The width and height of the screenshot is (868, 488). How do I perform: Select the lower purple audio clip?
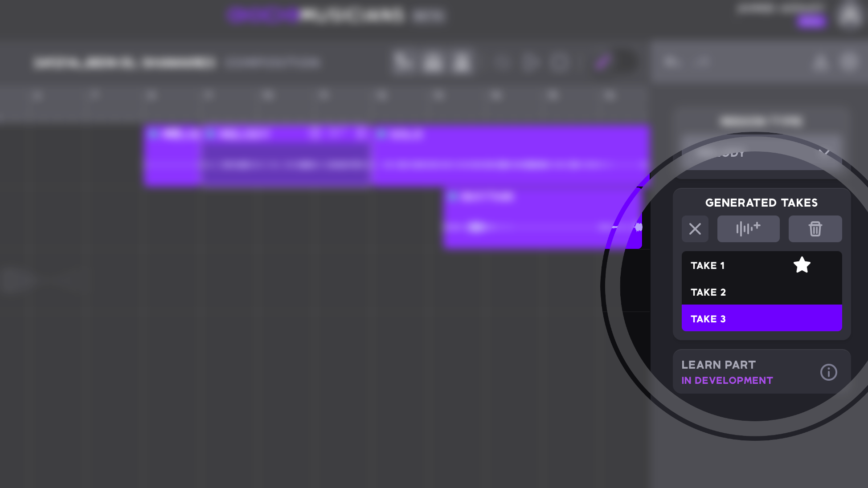click(535, 218)
